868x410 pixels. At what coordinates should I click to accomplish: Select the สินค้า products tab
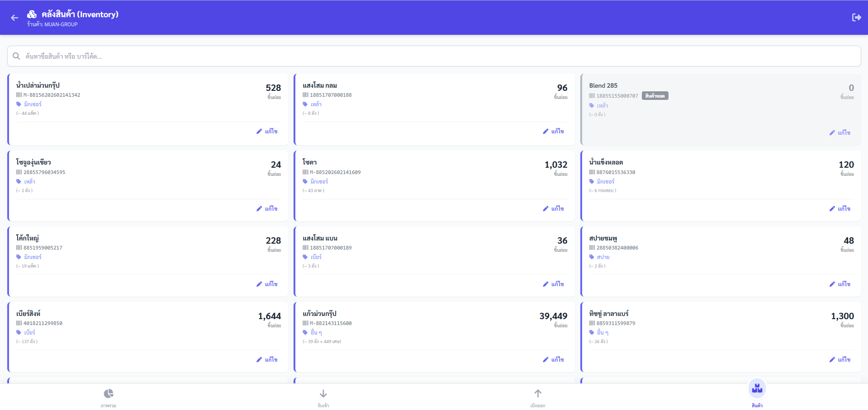click(757, 394)
